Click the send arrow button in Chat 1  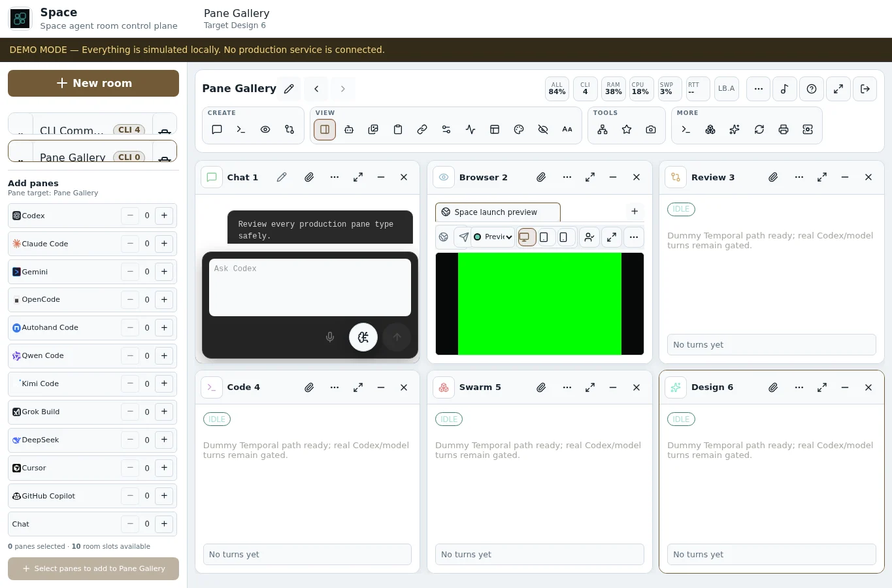pyautogui.click(x=397, y=337)
